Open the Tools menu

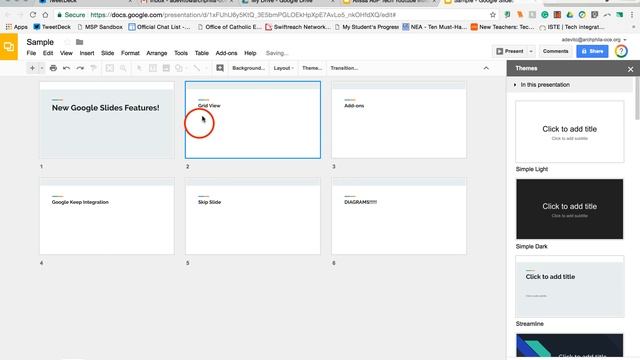[181, 53]
